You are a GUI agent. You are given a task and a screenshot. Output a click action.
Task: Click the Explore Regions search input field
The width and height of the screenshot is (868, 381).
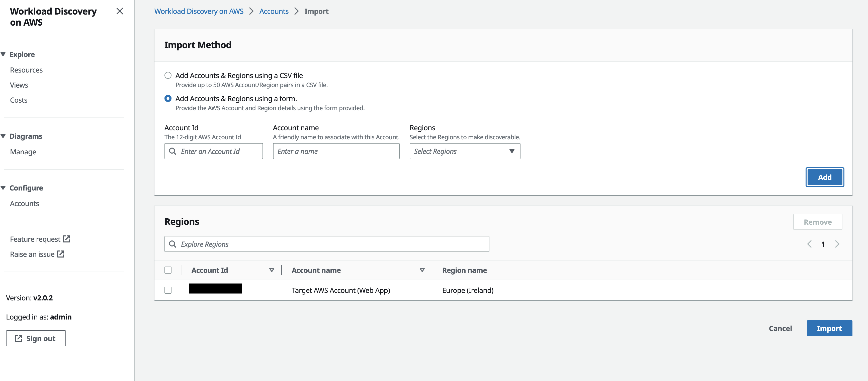[327, 244]
